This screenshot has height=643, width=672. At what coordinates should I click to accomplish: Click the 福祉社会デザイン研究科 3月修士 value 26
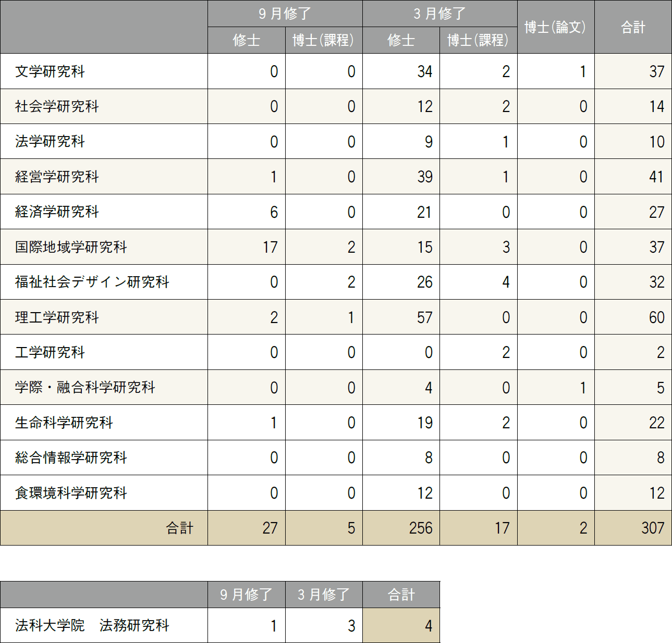[x=425, y=282]
